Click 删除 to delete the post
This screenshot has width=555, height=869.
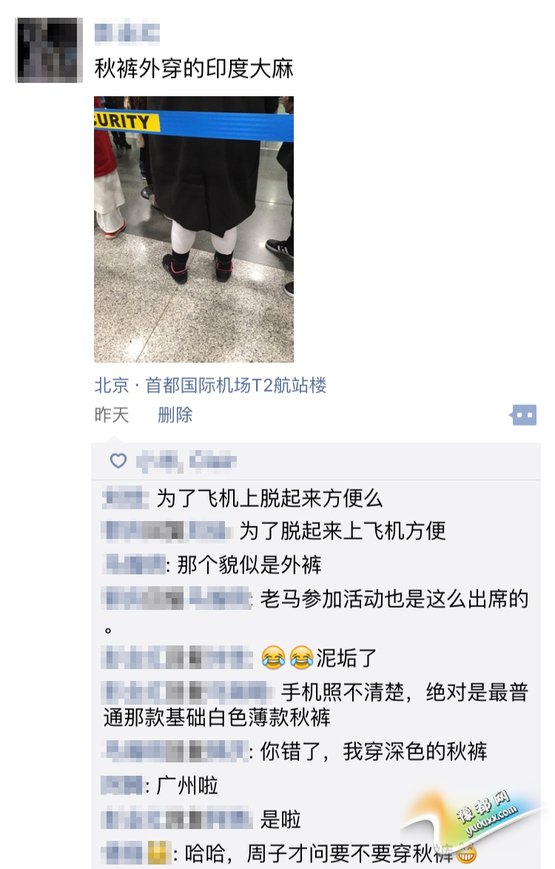click(175, 415)
